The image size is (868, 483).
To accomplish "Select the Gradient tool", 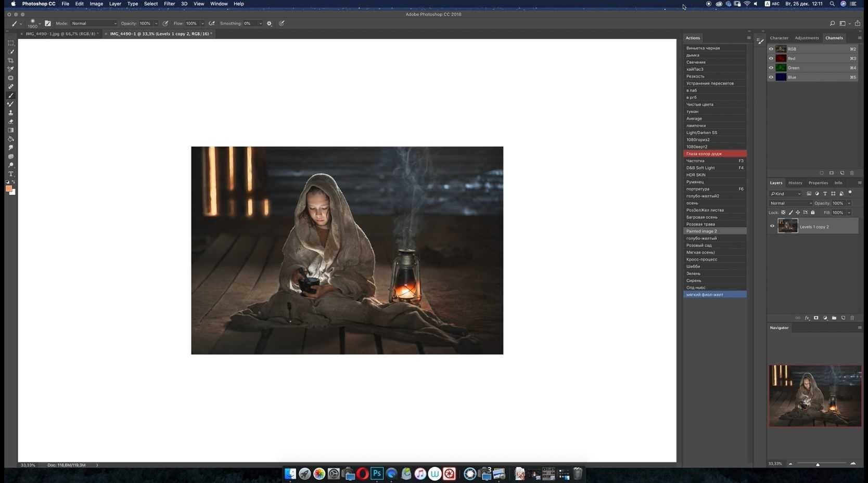I will [10, 130].
